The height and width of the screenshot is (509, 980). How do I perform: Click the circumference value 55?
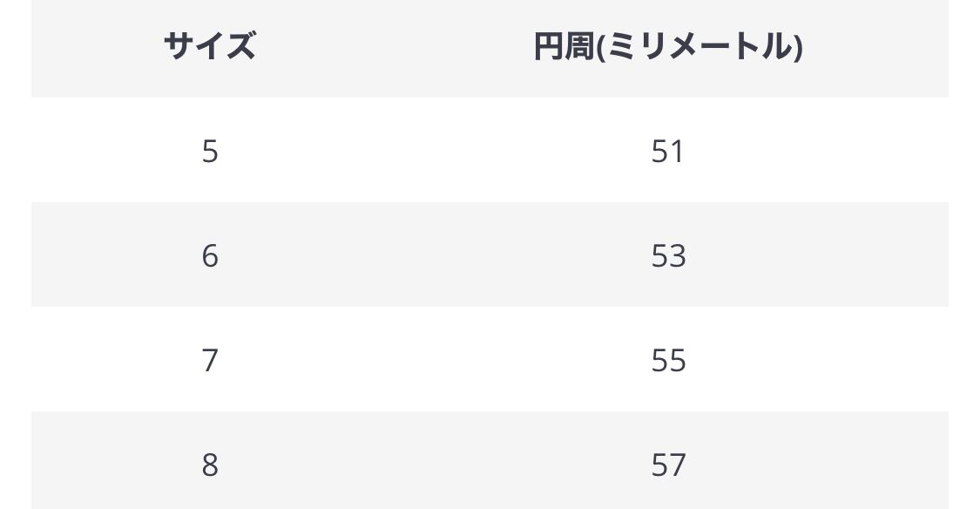[668, 361]
